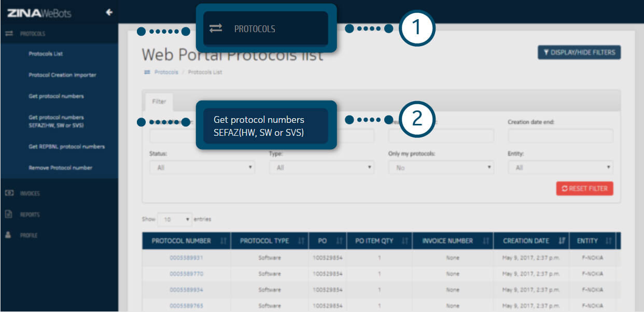Sort by Invoice Number column arrows
The height and width of the screenshot is (312, 644).
[486, 241]
